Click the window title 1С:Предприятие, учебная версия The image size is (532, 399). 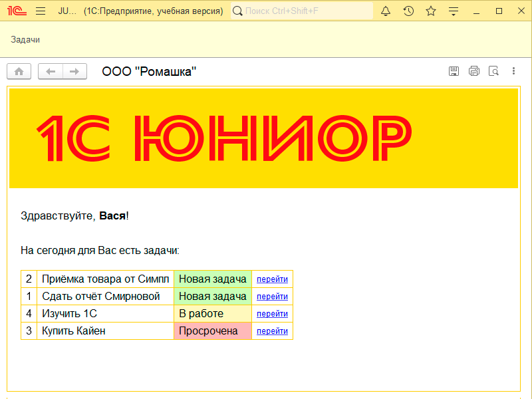[154, 11]
